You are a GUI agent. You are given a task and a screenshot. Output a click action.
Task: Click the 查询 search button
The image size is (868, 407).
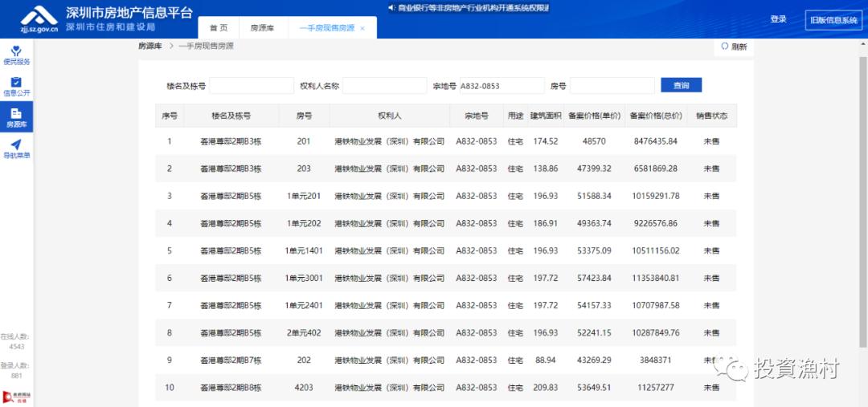682,85
